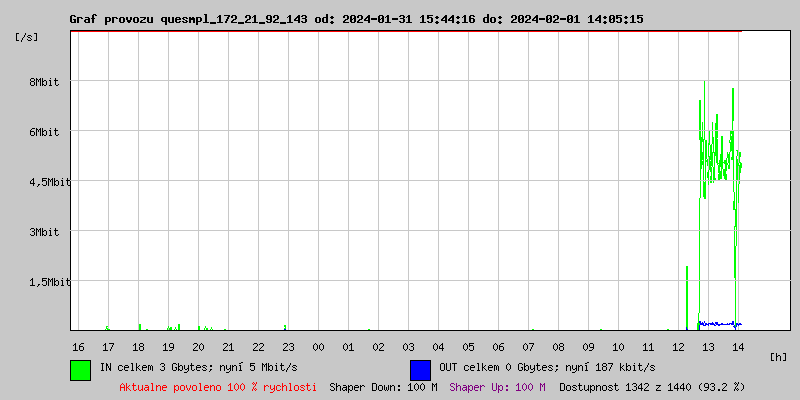Screen dimensions: 800x400
Task: Click hour label 14 on time axis
Action: (x=738, y=347)
